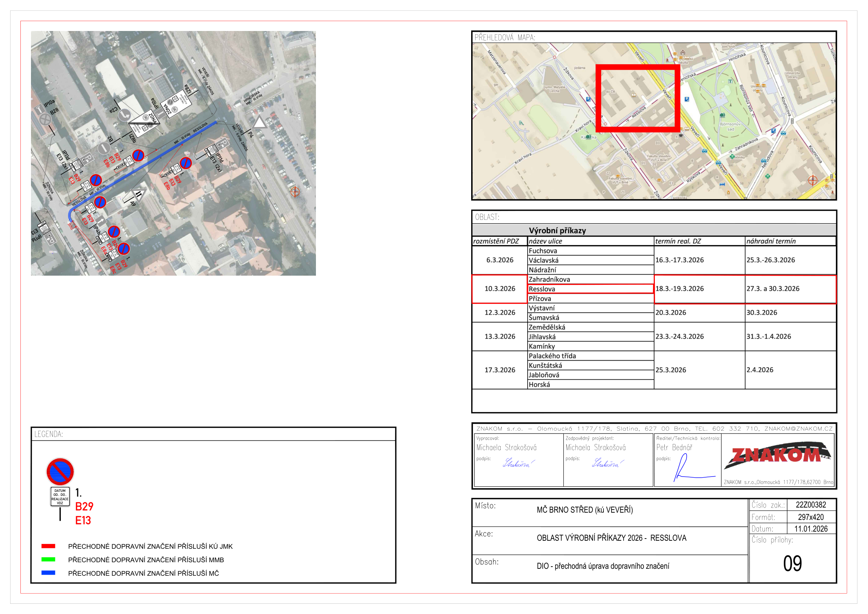
Task: Click the '18.3.-19.3.2026' term cell
Action: click(699, 289)
